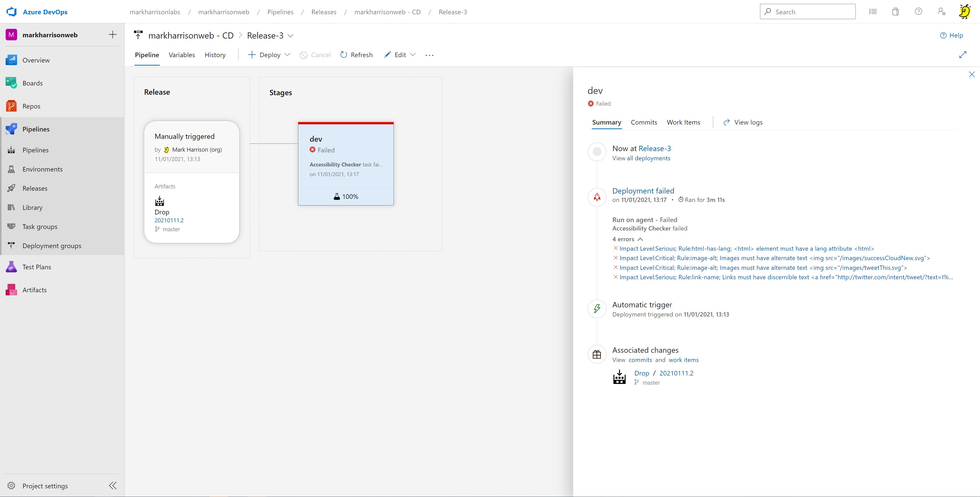Screen dimensions: 980x497
Task: Open Project settings gear
Action: click(x=11, y=486)
